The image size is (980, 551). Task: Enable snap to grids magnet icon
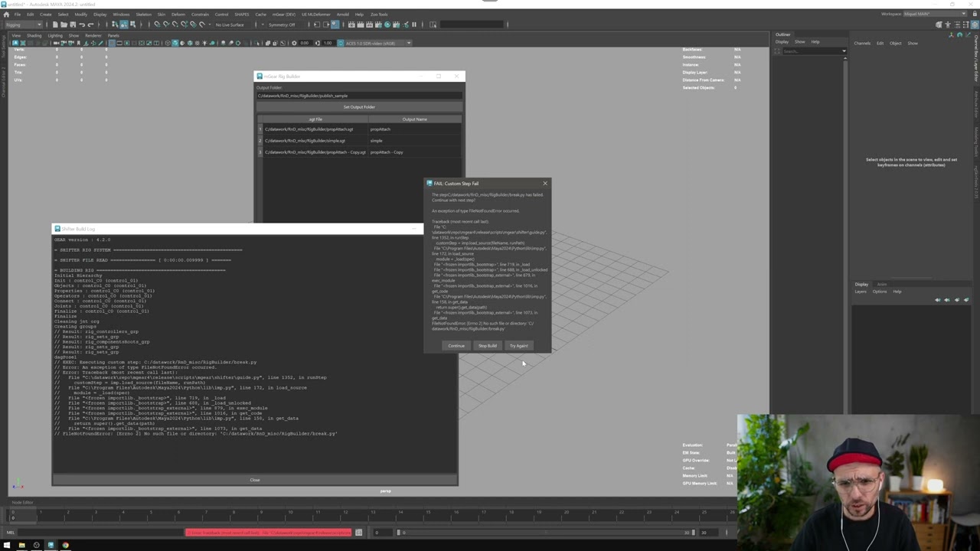pyautogui.click(x=156, y=24)
